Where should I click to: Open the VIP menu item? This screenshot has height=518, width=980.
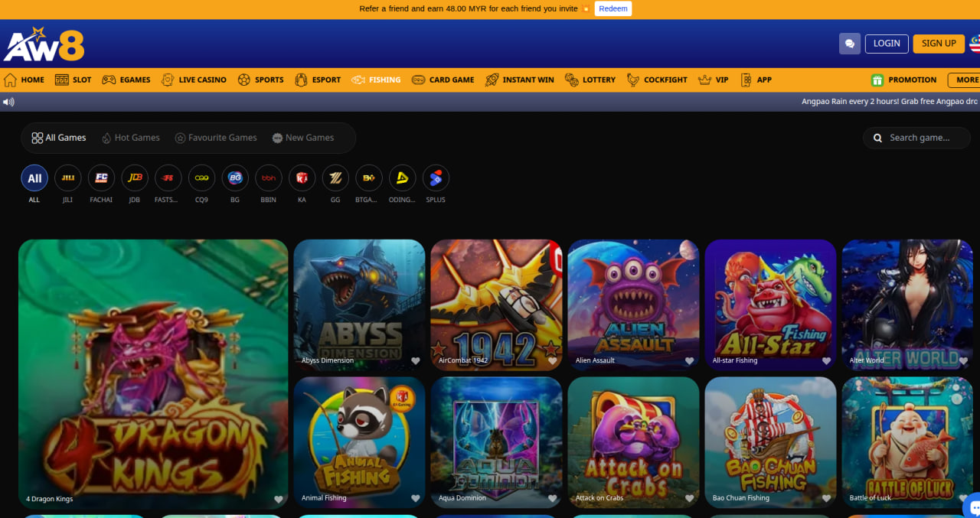pos(713,80)
